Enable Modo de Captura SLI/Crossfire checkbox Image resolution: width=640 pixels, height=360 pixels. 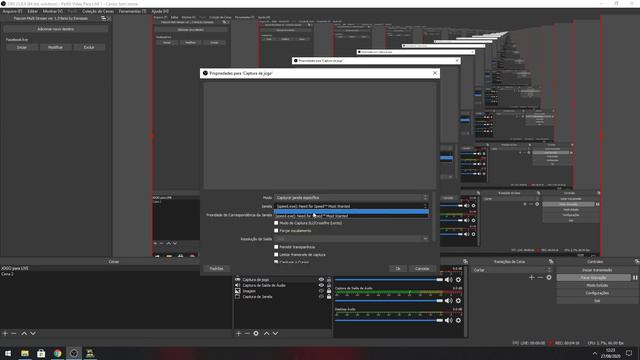tap(276, 223)
